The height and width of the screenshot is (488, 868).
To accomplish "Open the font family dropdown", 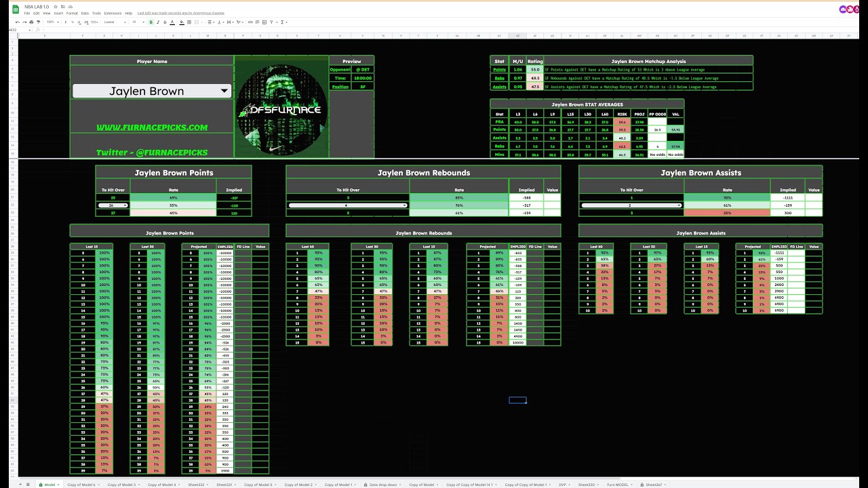I will pos(115,22).
